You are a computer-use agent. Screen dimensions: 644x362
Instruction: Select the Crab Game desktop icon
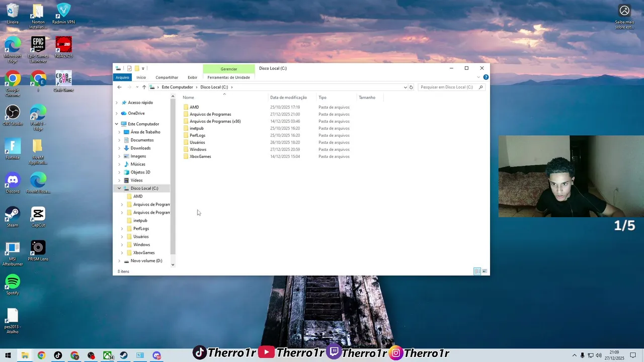[63, 81]
